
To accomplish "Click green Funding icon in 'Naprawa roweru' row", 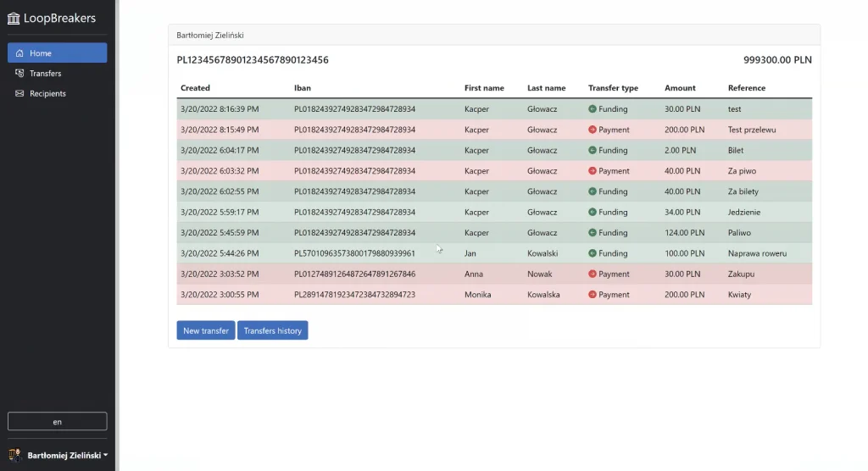I will [593, 253].
